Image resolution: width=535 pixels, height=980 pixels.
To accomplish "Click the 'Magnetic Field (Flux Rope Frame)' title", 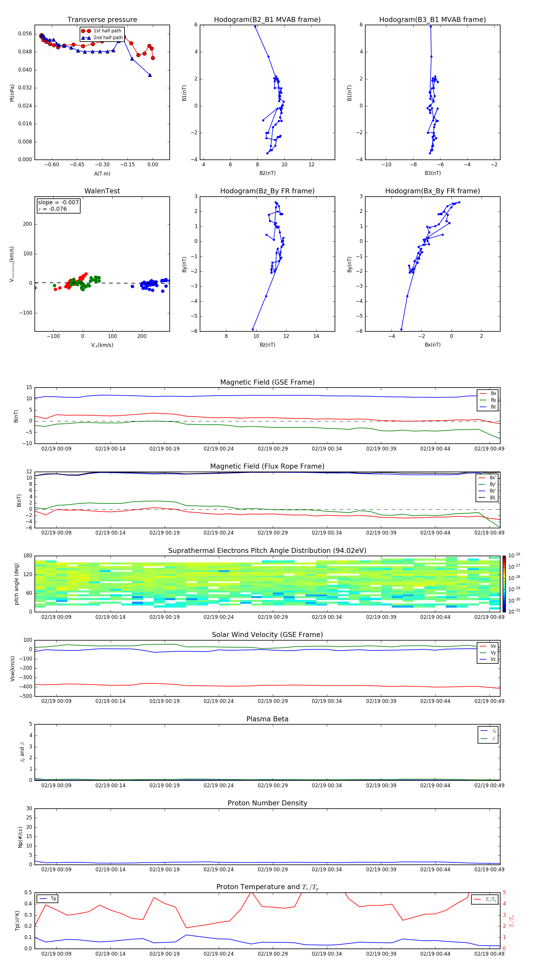I will 267,467.
